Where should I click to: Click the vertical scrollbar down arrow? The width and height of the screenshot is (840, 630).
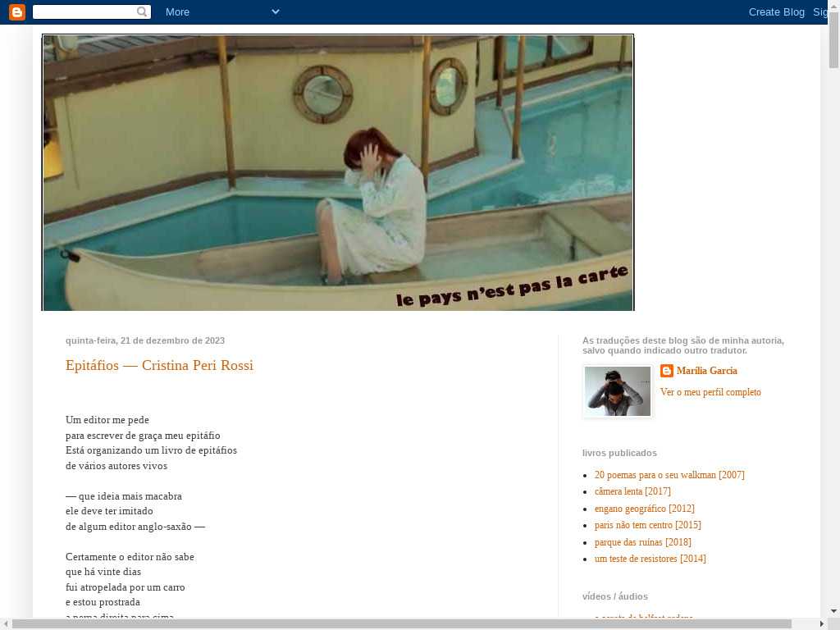pos(833,611)
